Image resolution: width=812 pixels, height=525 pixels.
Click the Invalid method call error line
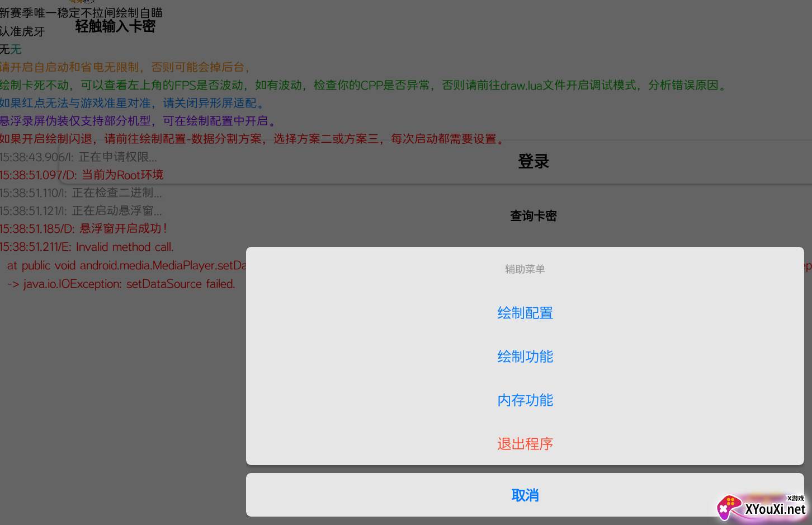pos(87,247)
